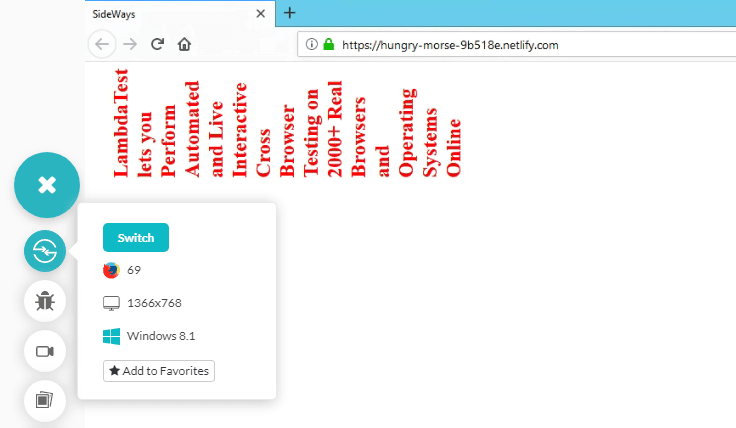Close the LambdaTest floating menu
This screenshot has width=736, height=428.
[47, 185]
